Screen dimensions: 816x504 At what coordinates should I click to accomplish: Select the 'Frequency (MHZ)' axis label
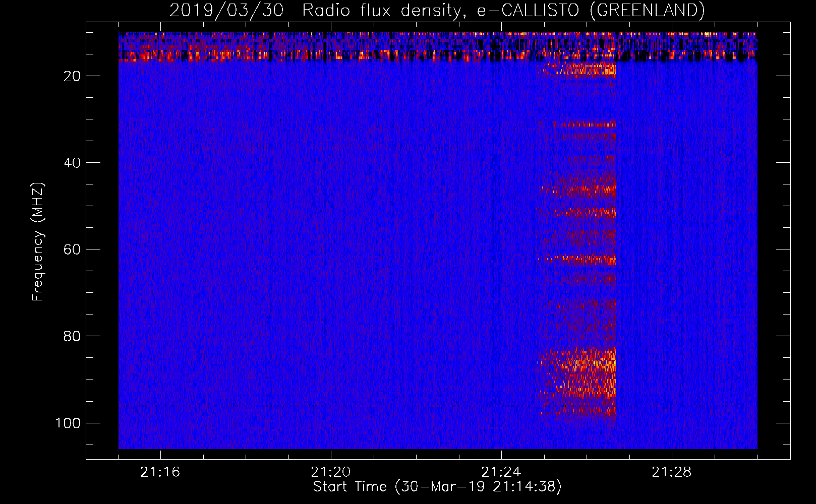38,242
